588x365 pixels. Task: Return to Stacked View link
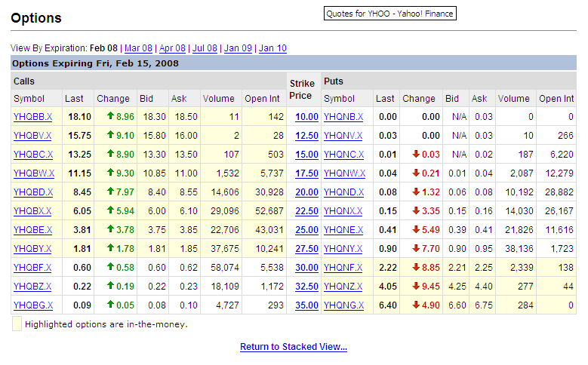294,347
